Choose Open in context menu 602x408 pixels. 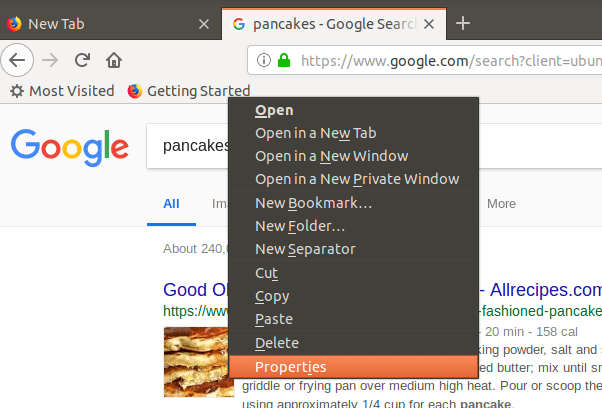point(353,110)
